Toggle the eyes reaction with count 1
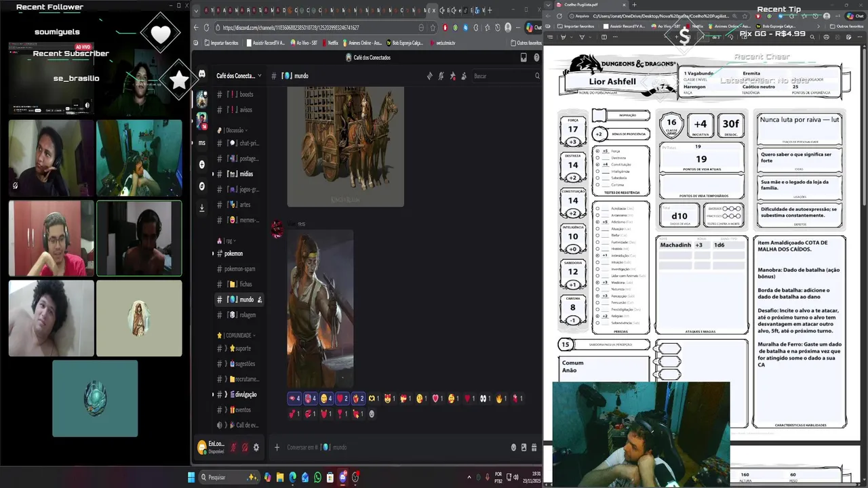The width and height of the screenshot is (868, 488). coord(486,399)
